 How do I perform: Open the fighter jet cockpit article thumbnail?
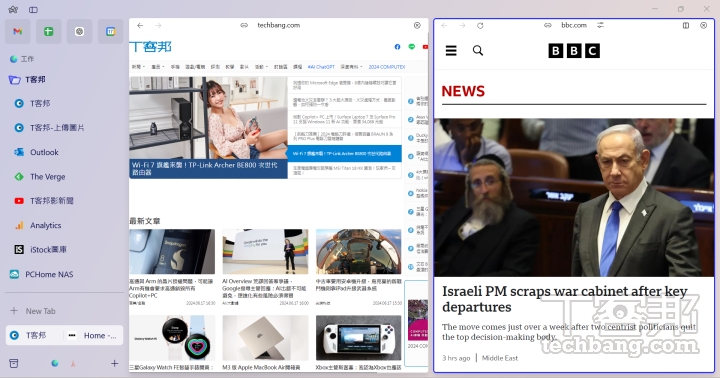click(x=358, y=252)
